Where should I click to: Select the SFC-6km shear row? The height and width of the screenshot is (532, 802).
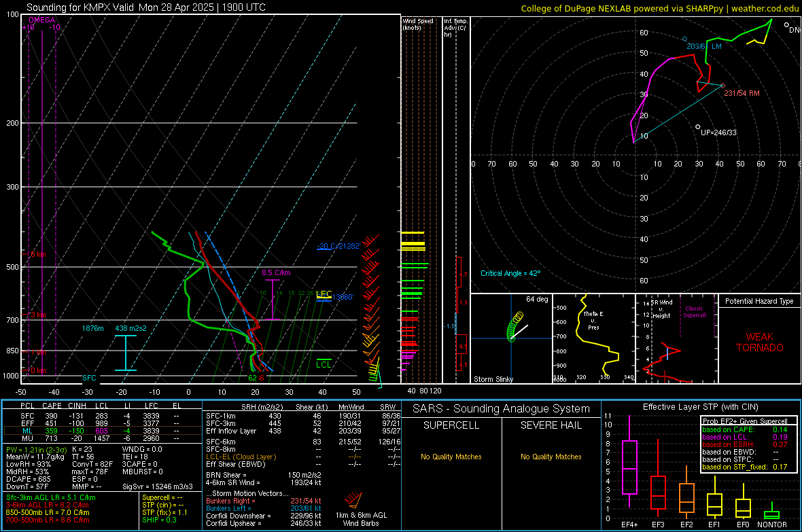(303, 442)
